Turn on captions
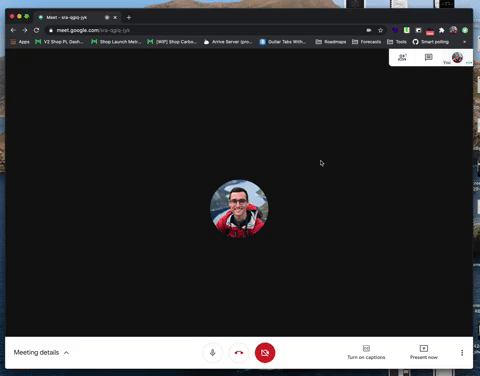The width and height of the screenshot is (480, 376). (366, 352)
